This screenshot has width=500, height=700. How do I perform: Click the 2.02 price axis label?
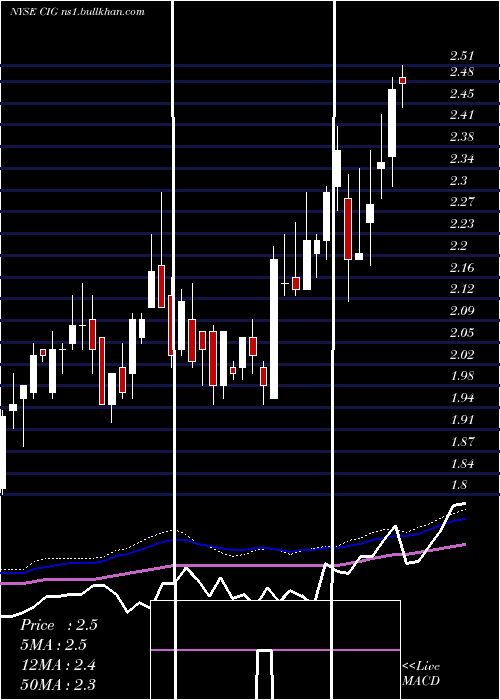tap(462, 355)
